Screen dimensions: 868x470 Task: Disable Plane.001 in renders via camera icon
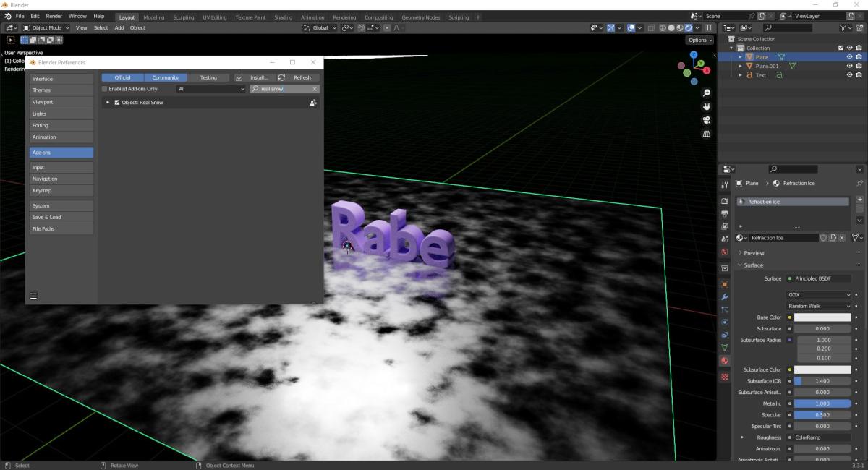(x=859, y=66)
